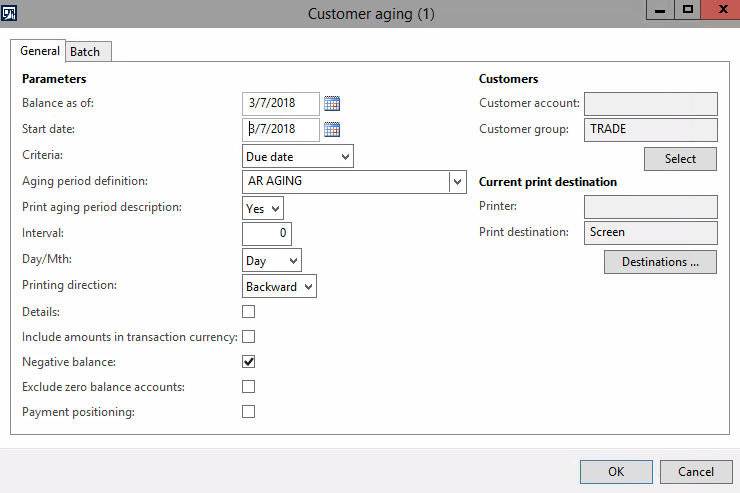The width and height of the screenshot is (740, 493).
Task: Uncheck the Negative balance checkbox
Action: (248, 362)
